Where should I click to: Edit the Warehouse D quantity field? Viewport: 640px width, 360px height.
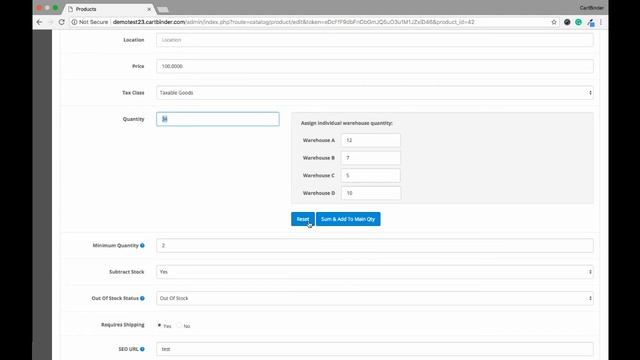pos(371,193)
